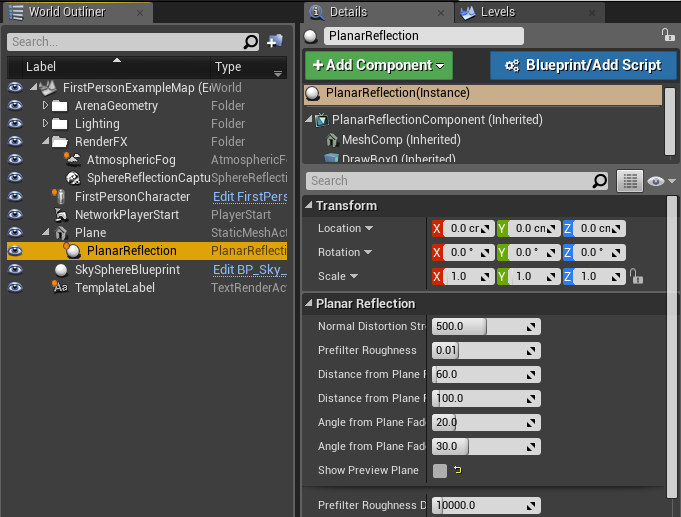Open the property matrix grid icon
This screenshot has width=681, height=517.
click(629, 181)
